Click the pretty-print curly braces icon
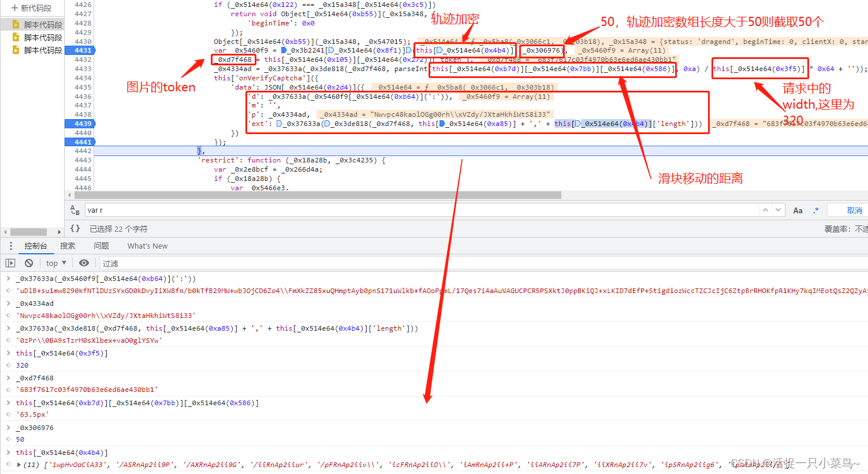This screenshot has width=868, height=474. 75,229
